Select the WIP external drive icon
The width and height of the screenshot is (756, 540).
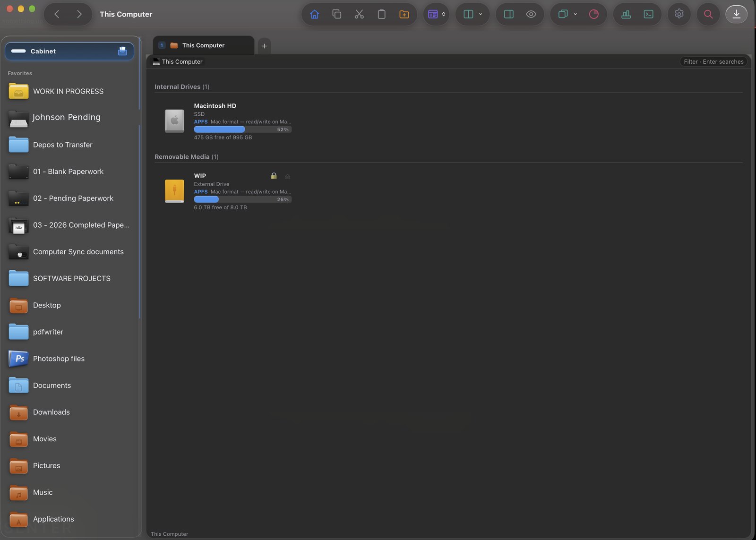(x=174, y=191)
